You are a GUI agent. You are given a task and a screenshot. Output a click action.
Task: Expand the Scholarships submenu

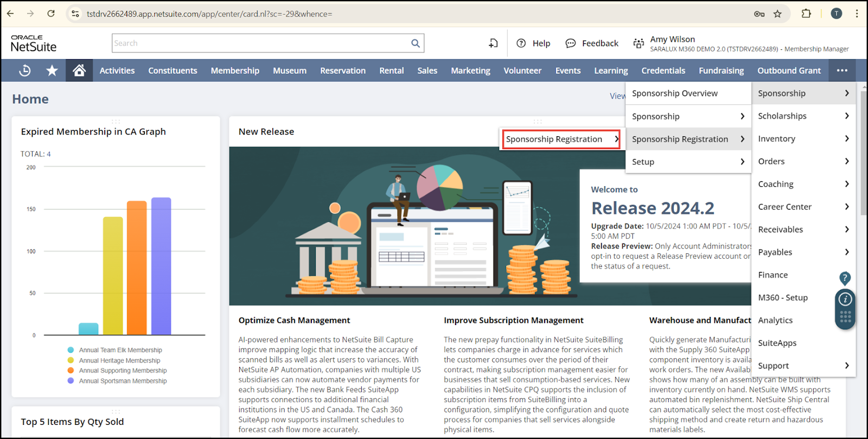click(847, 116)
